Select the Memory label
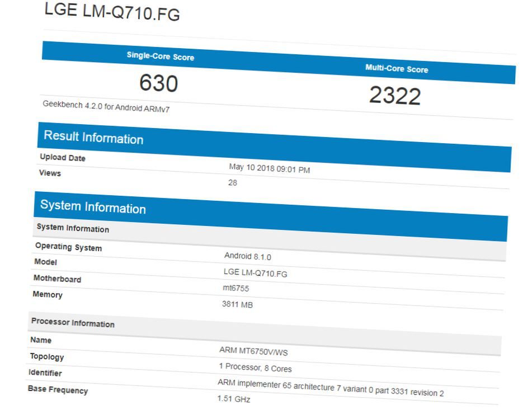The width and height of the screenshot is (532, 410). click(48, 294)
